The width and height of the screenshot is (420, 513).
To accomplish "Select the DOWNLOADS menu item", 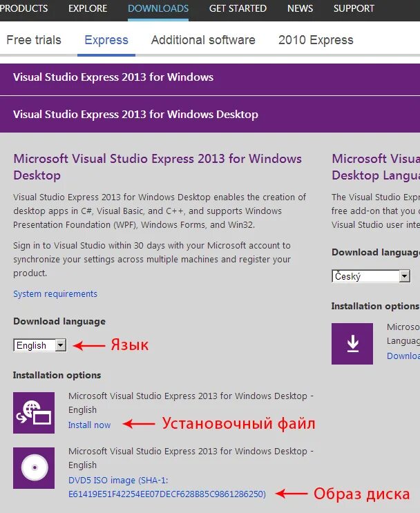I will tap(158, 8).
